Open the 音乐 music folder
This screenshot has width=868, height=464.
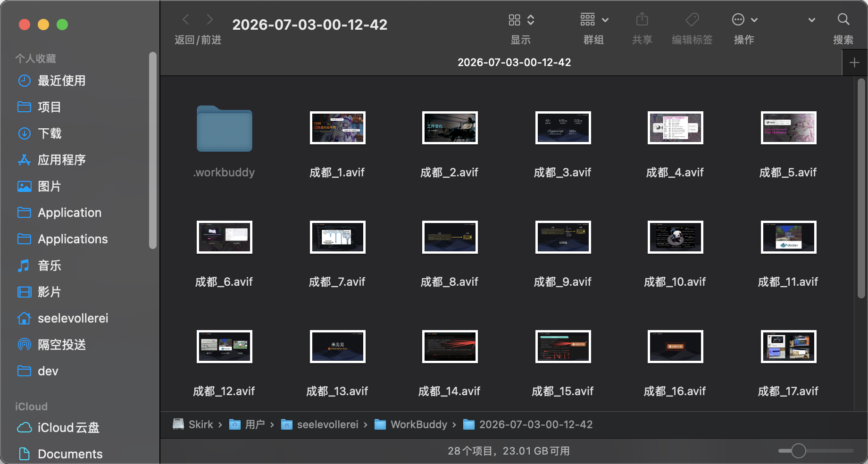pos(50,265)
